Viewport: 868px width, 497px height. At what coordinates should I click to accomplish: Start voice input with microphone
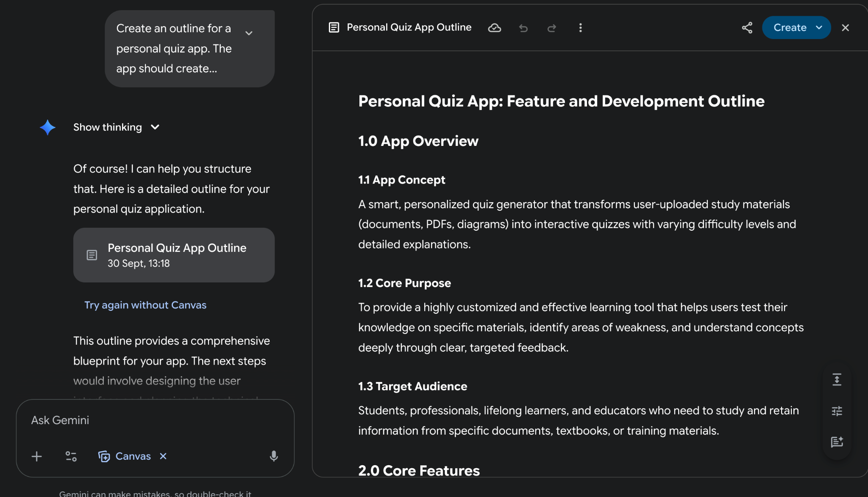click(x=274, y=456)
